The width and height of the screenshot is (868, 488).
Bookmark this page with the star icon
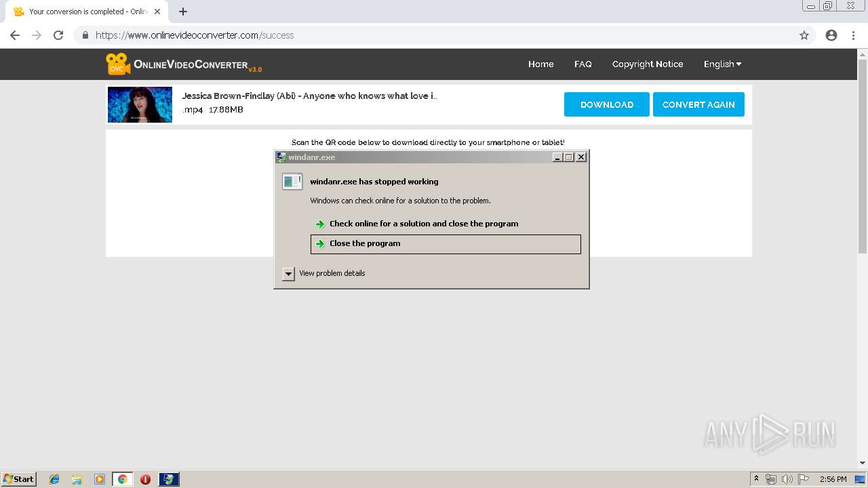click(x=804, y=35)
